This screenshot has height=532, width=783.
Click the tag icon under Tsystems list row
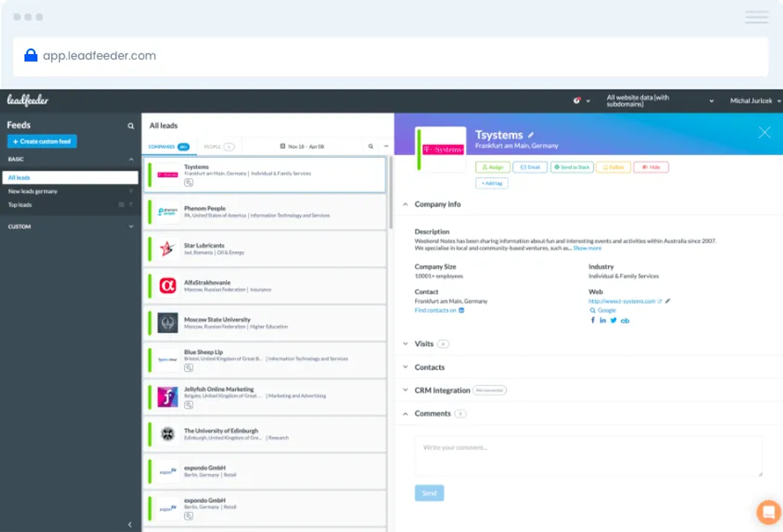(189, 183)
